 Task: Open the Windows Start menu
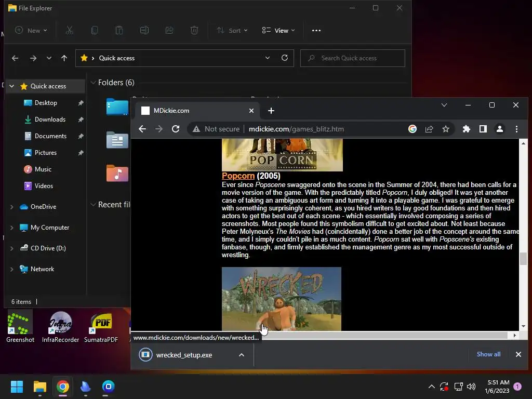pos(17,387)
